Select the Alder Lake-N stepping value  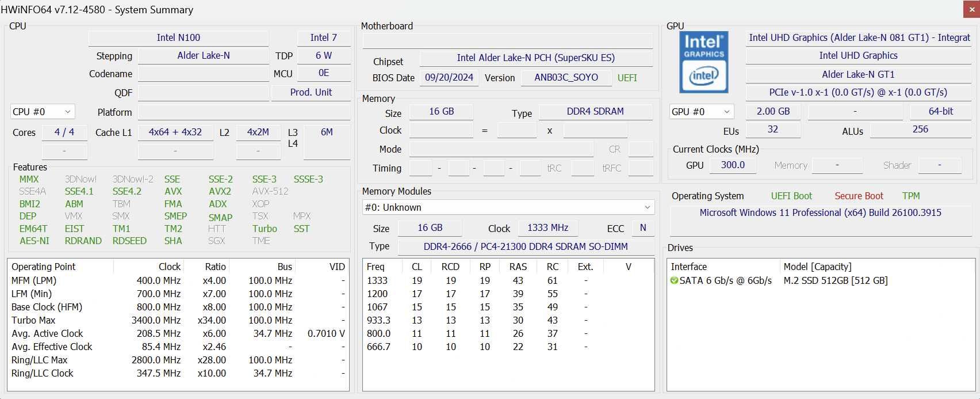pos(204,55)
